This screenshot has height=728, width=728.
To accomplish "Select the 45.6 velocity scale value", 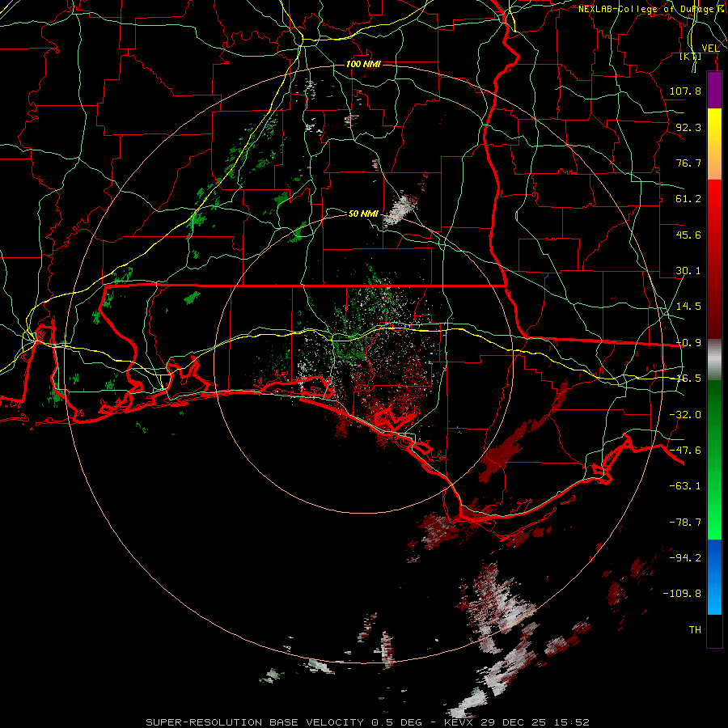I will (688, 235).
